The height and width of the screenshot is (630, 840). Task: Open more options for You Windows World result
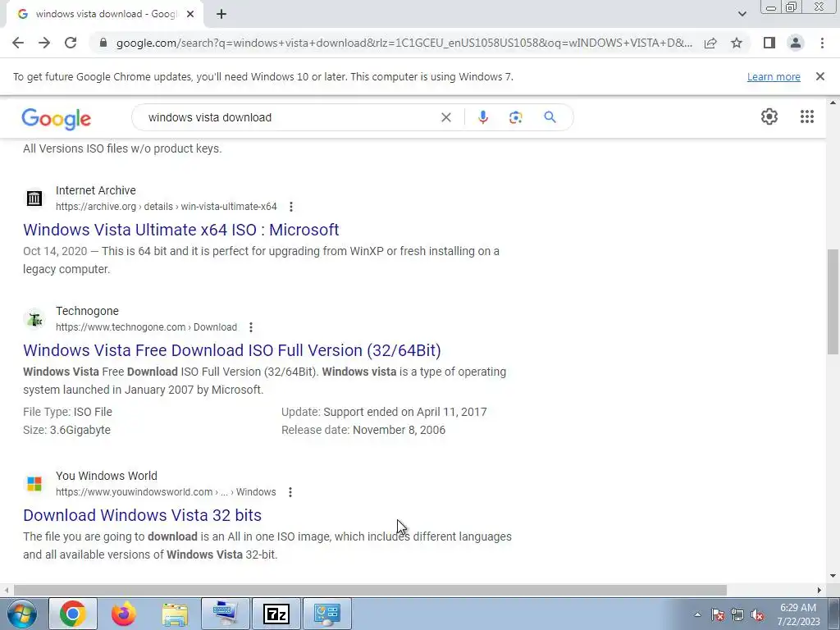[x=290, y=492]
